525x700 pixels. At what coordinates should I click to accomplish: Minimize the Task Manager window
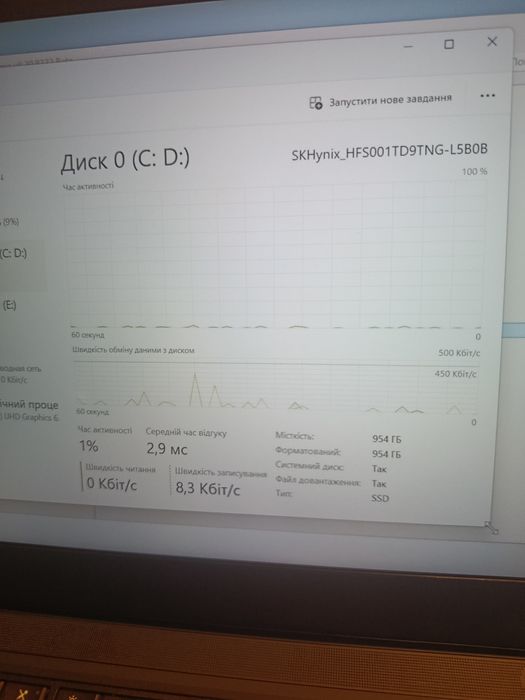pyautogui.click(x=408, y=46)
